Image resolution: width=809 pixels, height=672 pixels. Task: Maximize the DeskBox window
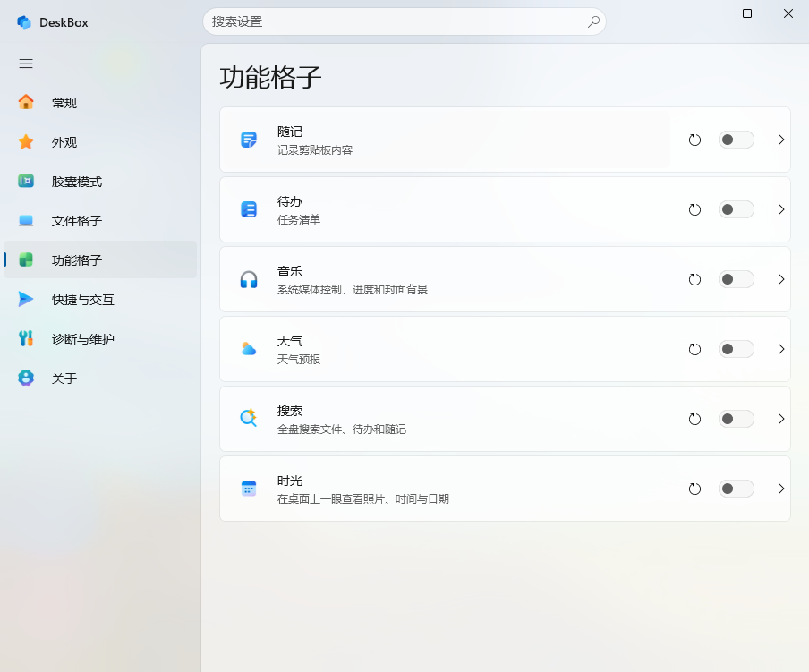click(747, 13)
